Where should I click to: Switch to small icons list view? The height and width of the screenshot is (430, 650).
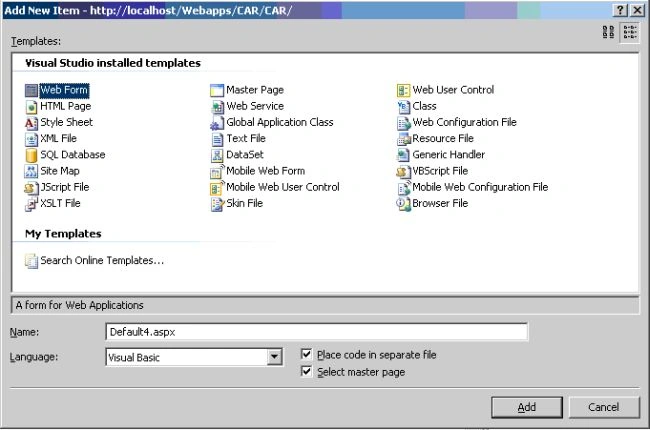(x=630, y=32)
